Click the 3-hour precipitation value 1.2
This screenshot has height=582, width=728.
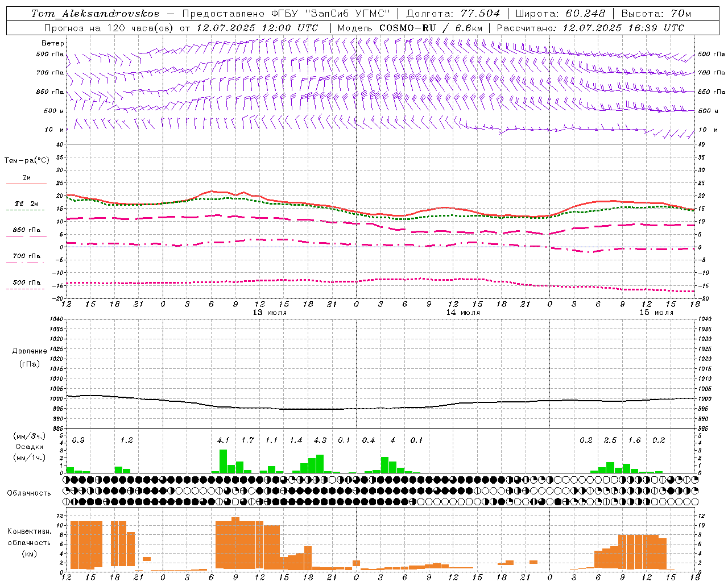tap(126, 440)
